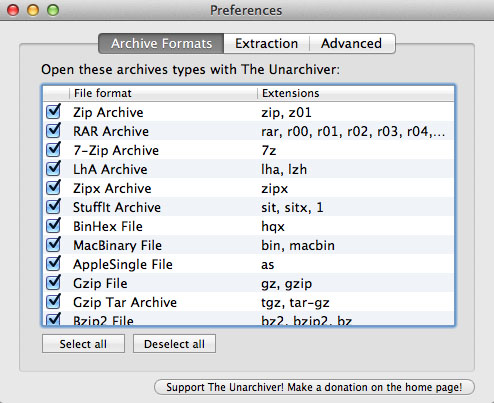Image resolution: width=494 pixels, height=403 pixels.
Task: Click the Select all button
Action: (x=83, y=344)
